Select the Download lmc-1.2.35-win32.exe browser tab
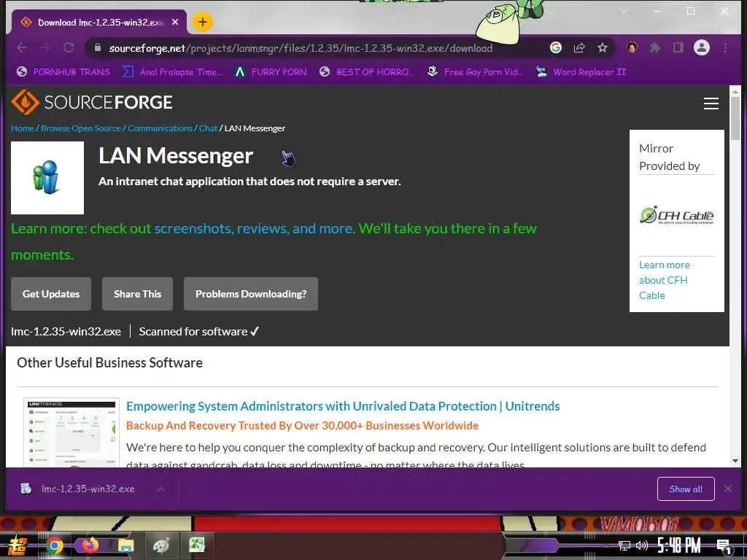 pyautogui.click(x=97, y=22)
